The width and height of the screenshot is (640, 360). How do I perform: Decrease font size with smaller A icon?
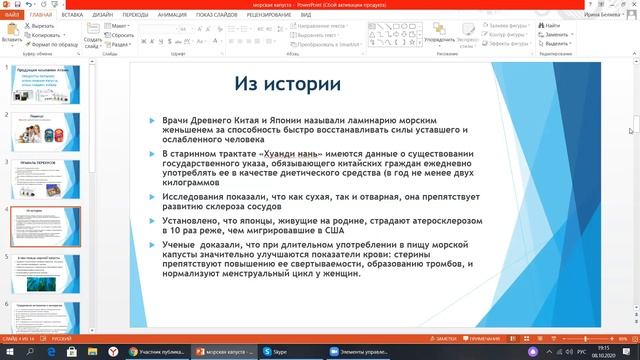coord(208,29)
